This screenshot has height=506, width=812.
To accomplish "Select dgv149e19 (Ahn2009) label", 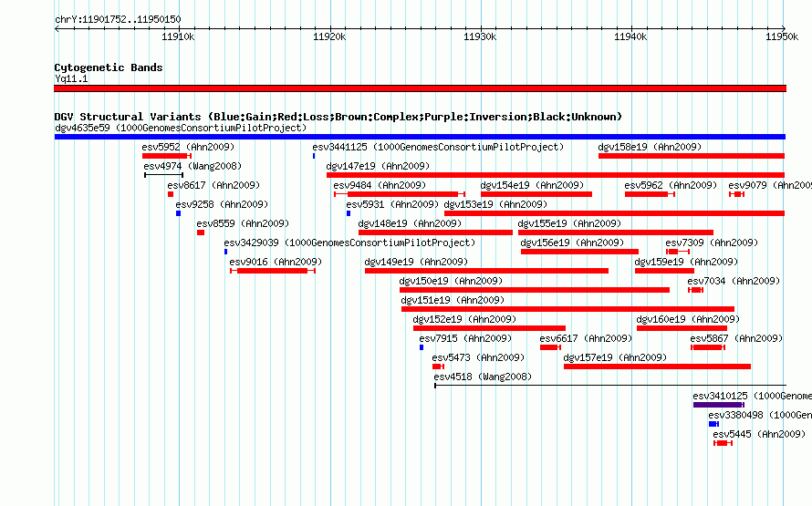I will pyautogui.click(x=416, y=262).
